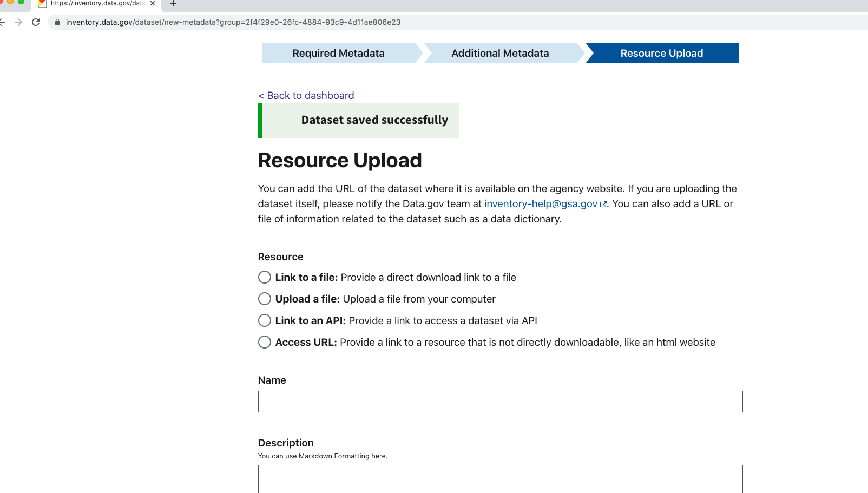868x493 pixels.
Task: Close the inventory.data.gov browser tab
Action: coord(153,3)
